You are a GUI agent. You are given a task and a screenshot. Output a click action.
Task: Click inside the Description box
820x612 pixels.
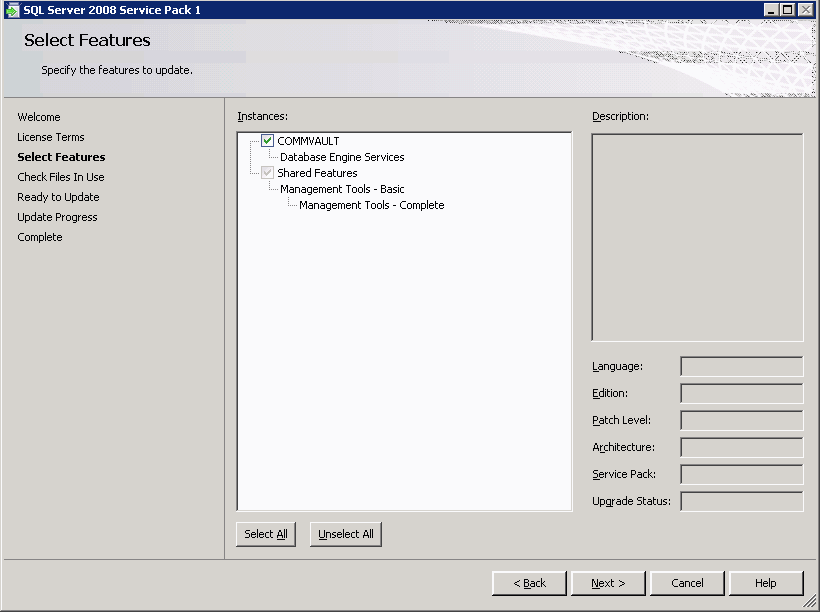point(697,237)
